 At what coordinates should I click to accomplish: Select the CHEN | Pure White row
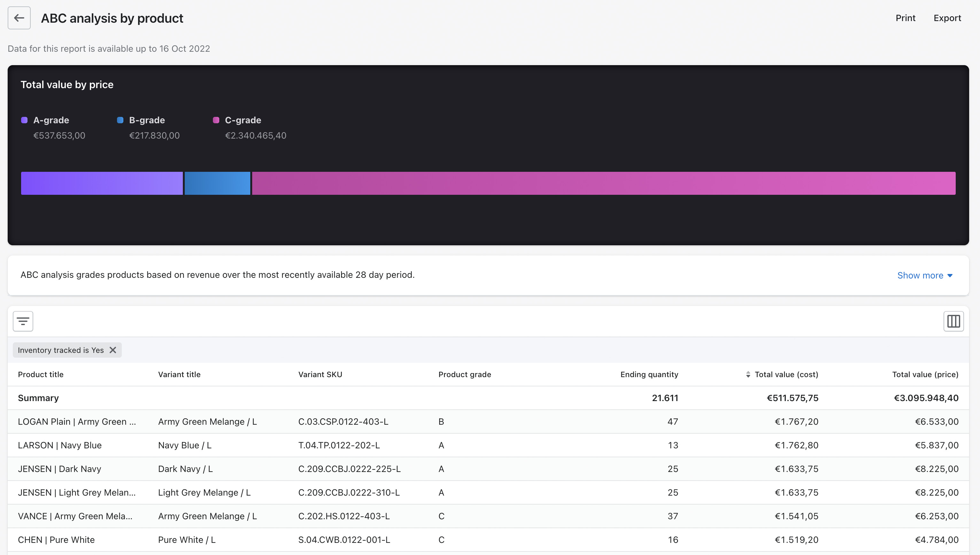56,540
